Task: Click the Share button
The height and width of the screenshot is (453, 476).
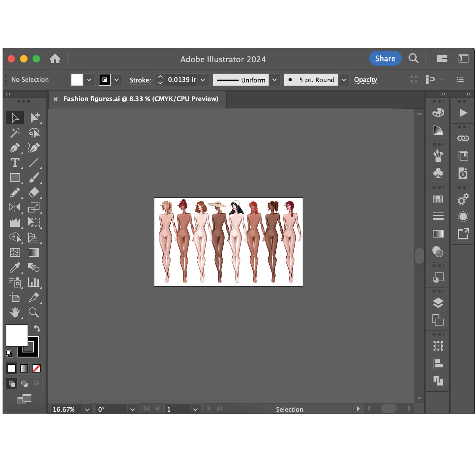Action: 385,59
